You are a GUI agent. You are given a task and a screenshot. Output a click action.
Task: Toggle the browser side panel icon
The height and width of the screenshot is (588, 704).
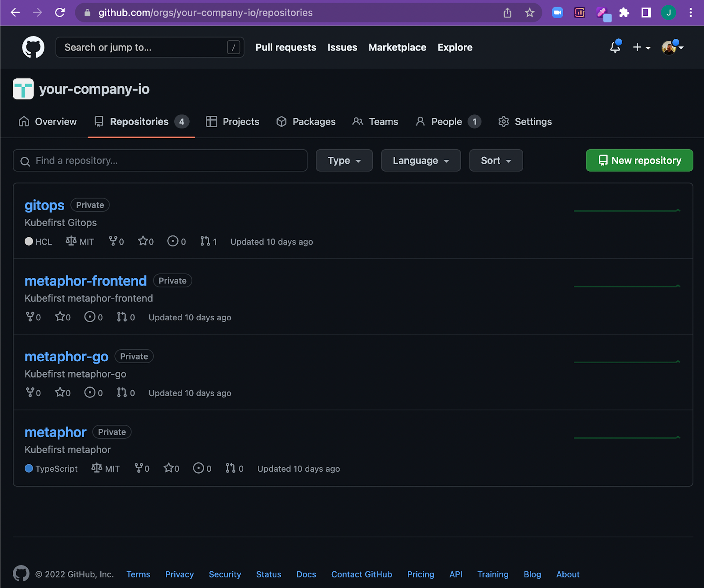point(646,13)
